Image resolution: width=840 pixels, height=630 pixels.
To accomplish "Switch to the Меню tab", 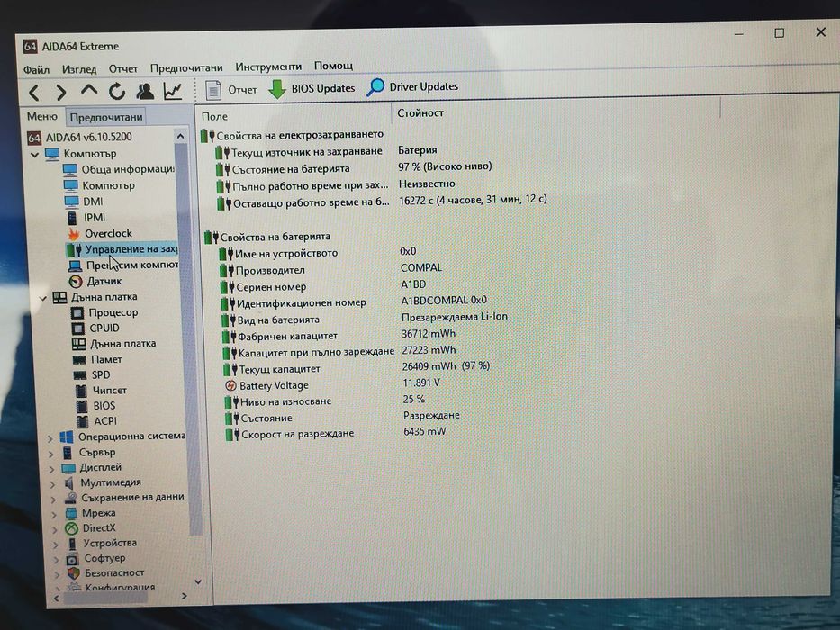I will [x=41, y=116].
